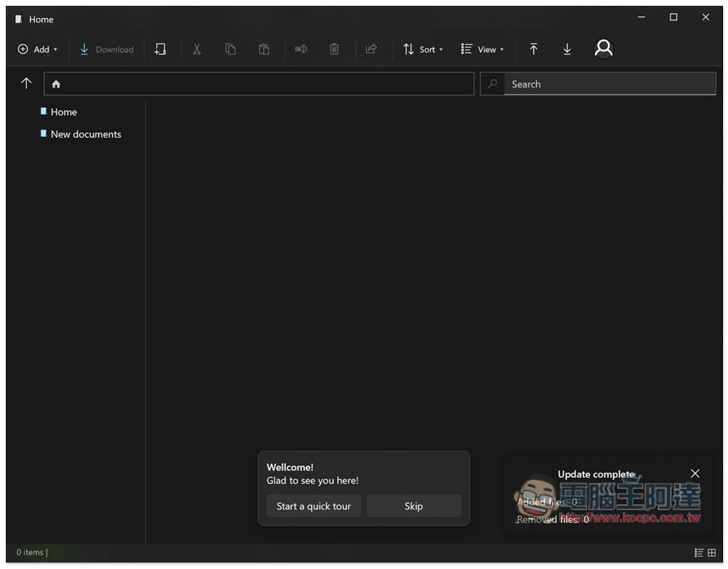This screenshot has width=728, height=569.
Task: Open the user account profile icon
Action: pos(604,49)
